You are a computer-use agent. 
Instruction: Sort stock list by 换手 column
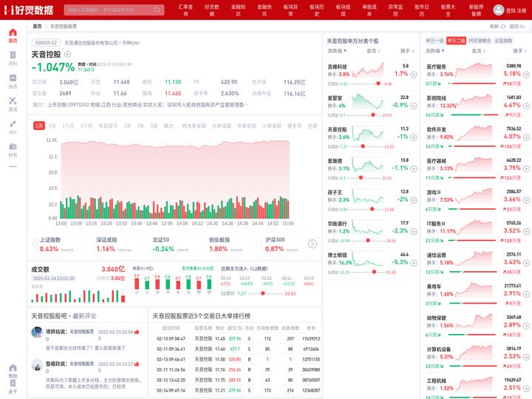click(x=407, y=51)
